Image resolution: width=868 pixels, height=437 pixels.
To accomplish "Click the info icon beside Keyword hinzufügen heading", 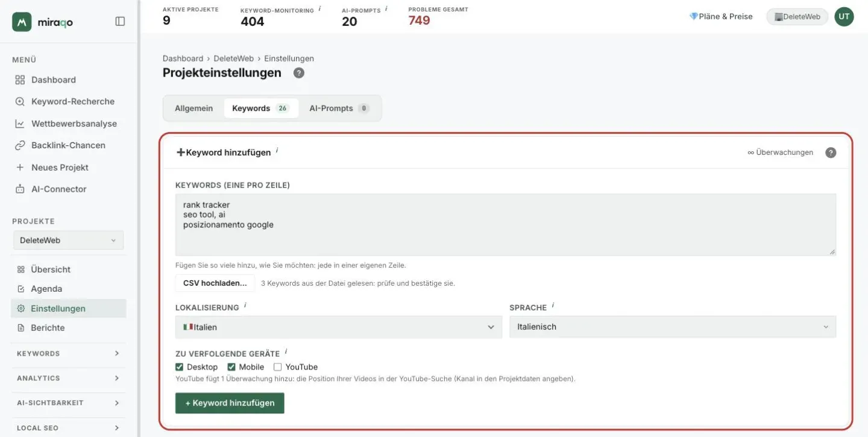I will pos(277,150).
